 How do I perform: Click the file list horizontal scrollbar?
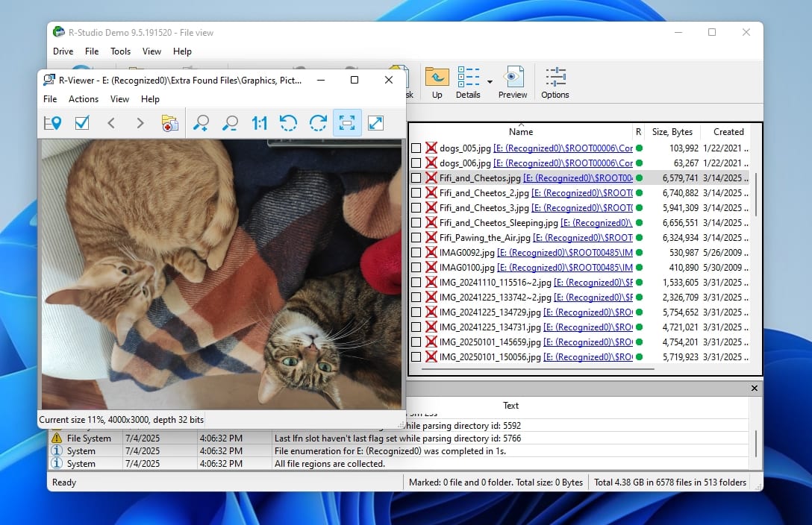(539, 369)
